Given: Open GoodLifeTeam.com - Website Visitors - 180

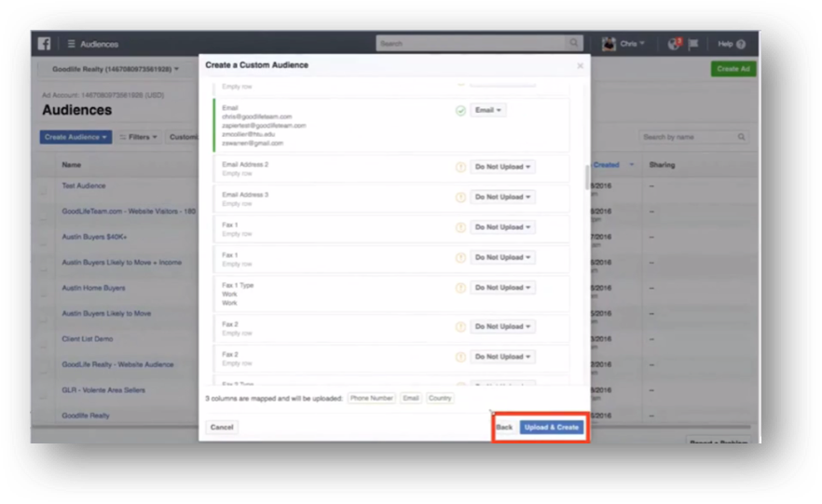Looking at the screenshot, I should [x=129, y=211].
